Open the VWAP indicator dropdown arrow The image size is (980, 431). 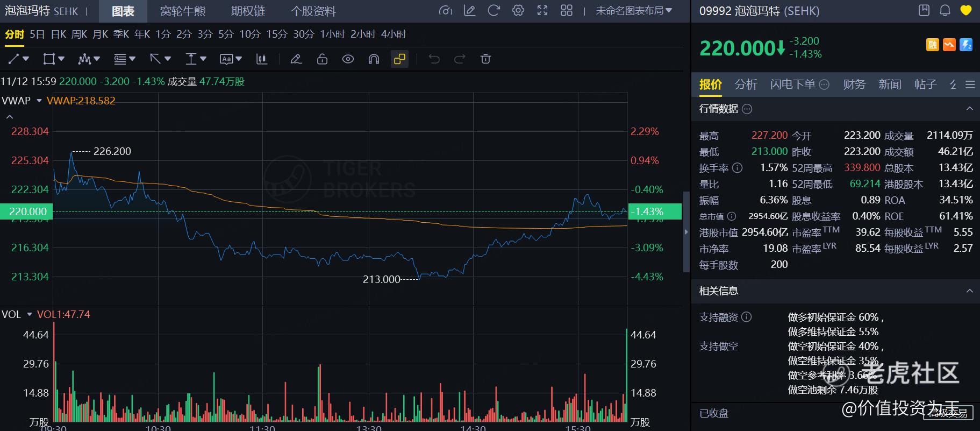coord(39,101)
